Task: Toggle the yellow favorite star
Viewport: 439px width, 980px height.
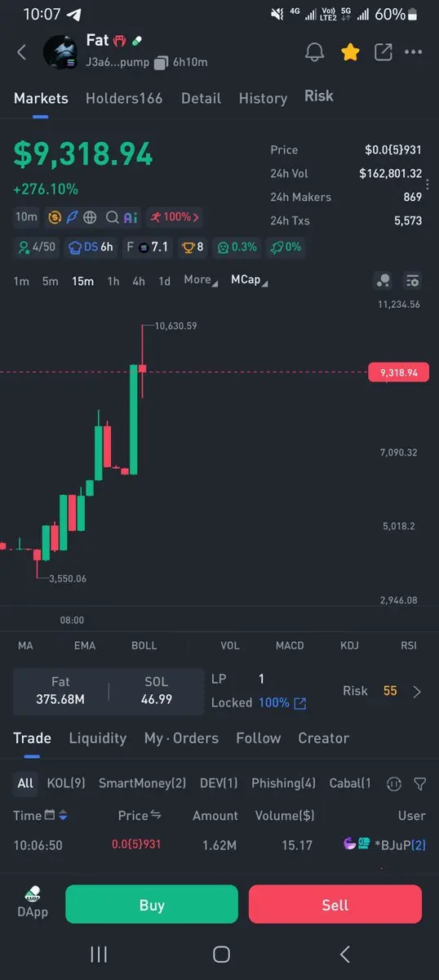Action: click(350, 52)
